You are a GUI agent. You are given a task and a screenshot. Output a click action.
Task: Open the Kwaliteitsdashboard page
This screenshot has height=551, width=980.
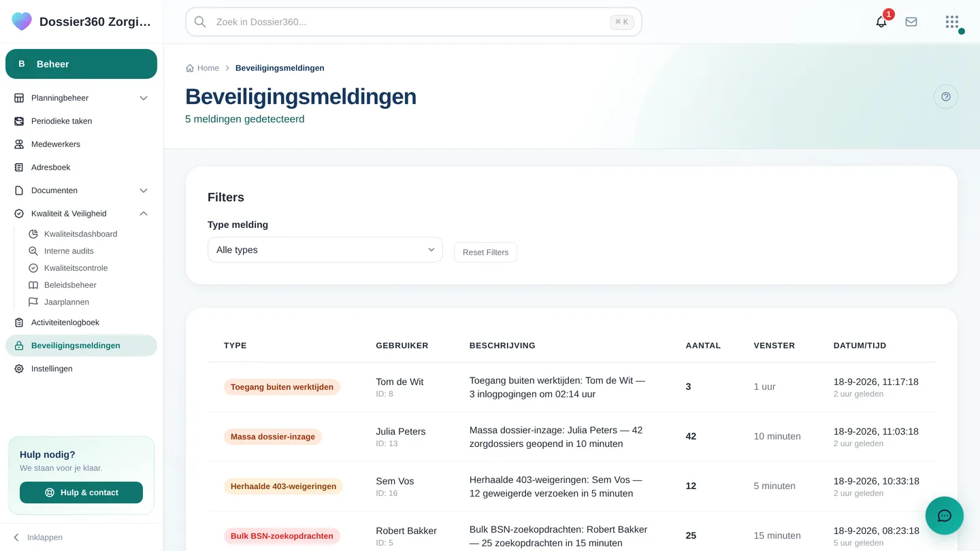(x=88, y=234)
